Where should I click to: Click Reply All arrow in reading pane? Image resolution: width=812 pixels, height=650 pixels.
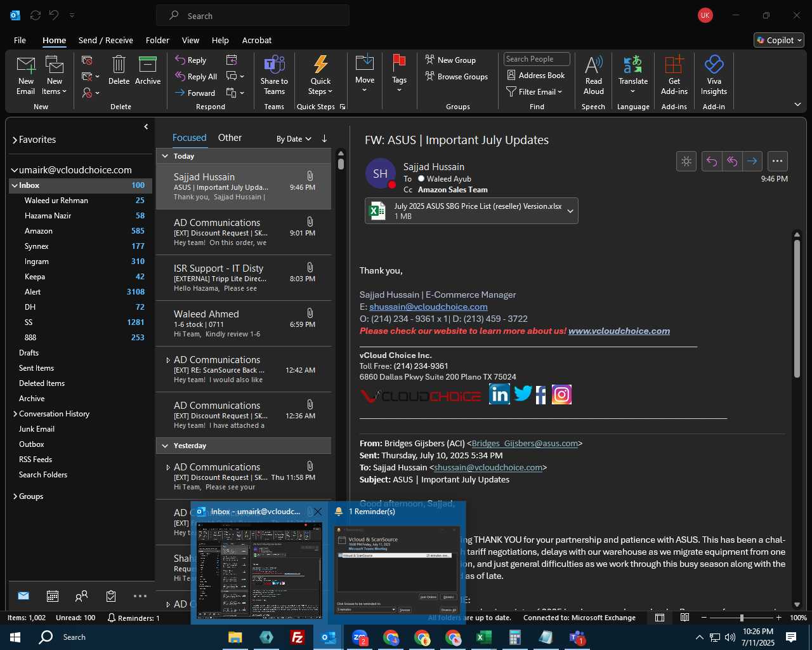(x=732, y=161)
